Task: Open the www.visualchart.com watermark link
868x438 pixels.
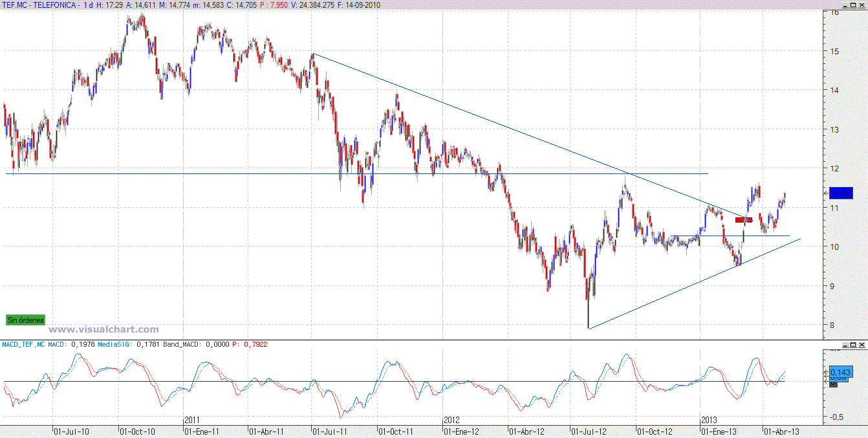Action: point(104,329)
